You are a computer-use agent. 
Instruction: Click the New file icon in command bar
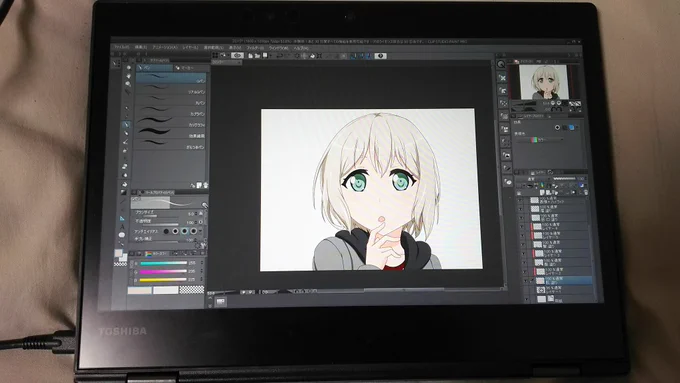click(251, 56)
